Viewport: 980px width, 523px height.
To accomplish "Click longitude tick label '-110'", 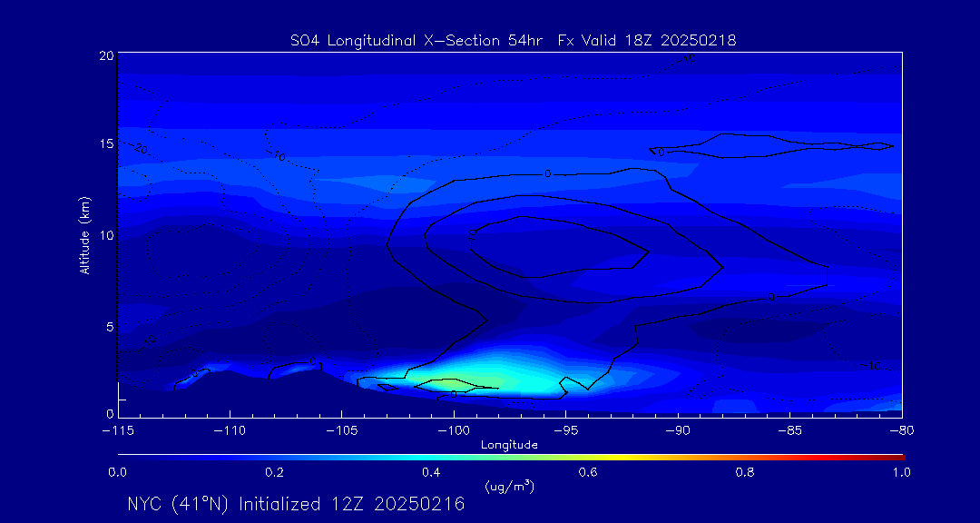I will (230, 430).
